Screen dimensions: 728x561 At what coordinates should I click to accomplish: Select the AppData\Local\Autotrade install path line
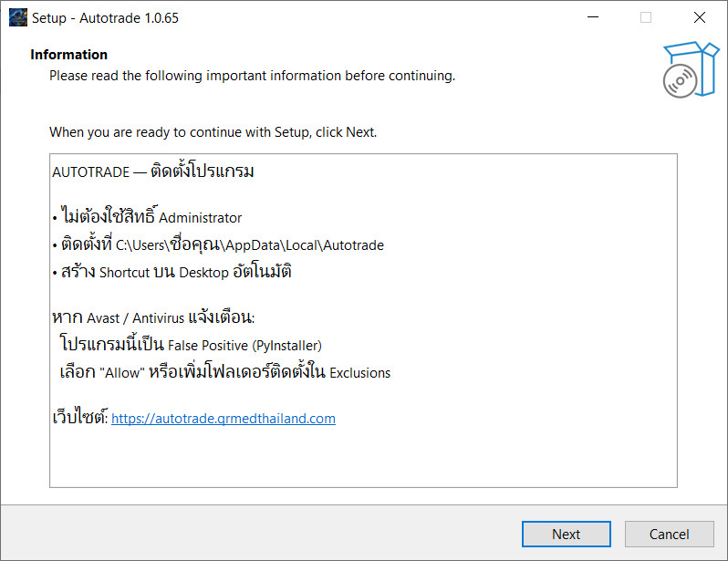[x=218, y=244]
